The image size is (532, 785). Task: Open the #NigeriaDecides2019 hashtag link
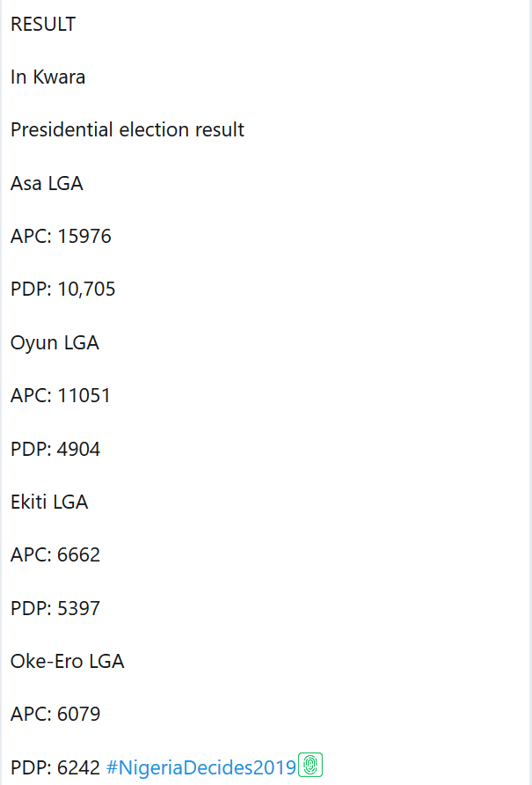[x=201, y=767]
